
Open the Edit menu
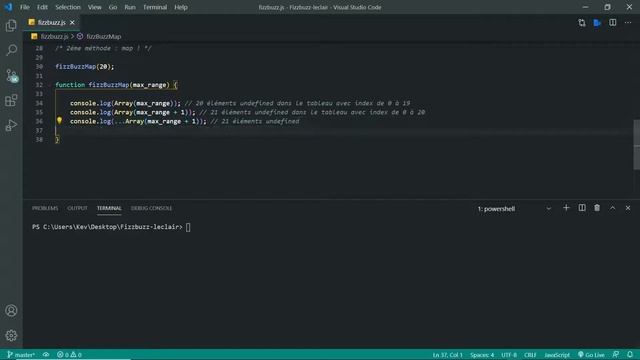coord(42,7)
